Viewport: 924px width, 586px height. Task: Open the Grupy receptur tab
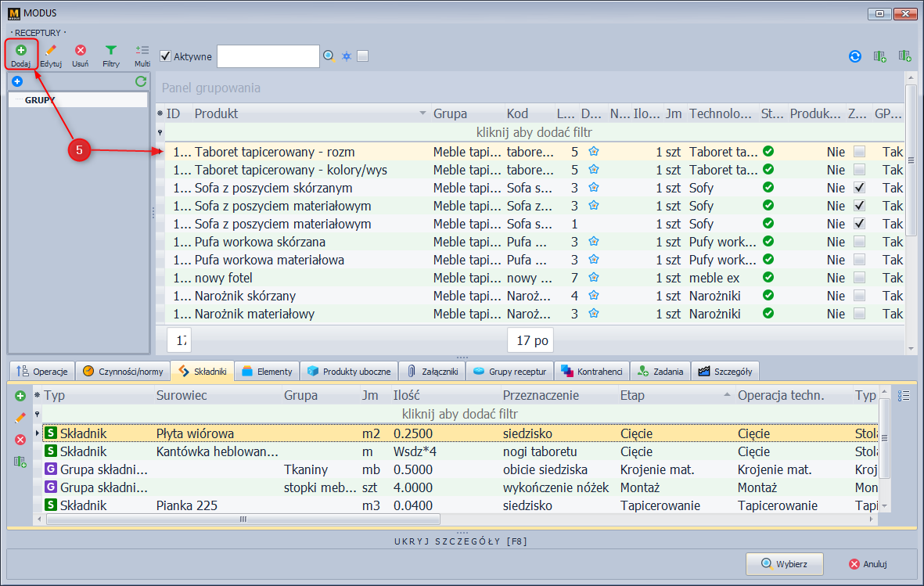click(511, 372)
